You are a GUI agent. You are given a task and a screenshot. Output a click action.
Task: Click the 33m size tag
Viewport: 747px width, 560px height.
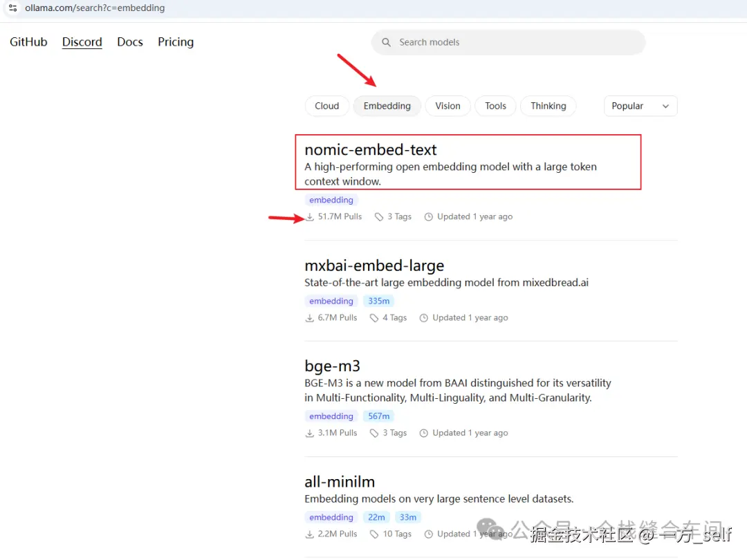coord(408,517)
